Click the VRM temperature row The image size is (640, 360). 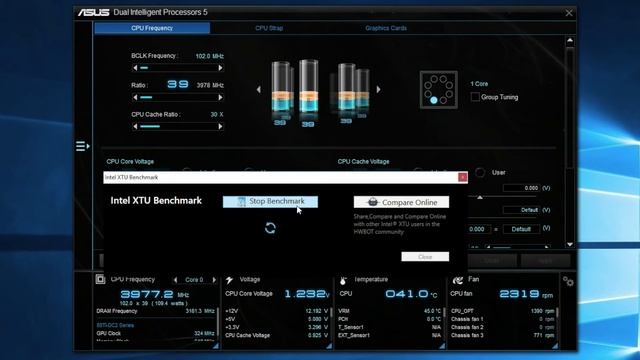(x=389, y=311)
